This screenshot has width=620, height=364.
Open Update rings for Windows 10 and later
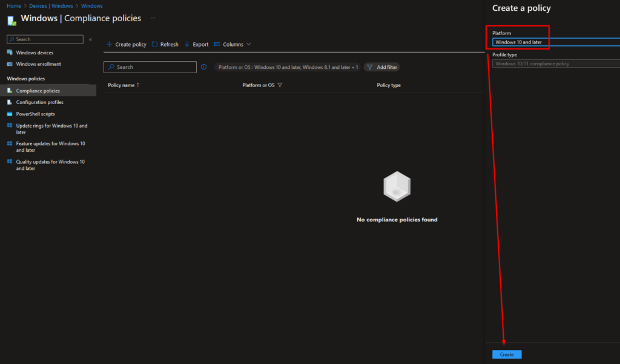pyautogui.click(x=51, y=129)
